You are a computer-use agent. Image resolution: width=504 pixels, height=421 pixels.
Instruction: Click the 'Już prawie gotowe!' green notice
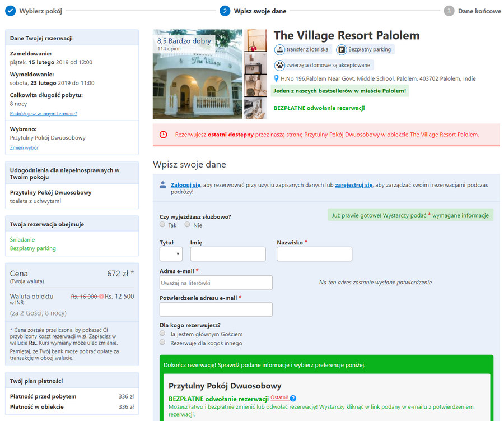point(410,215)
